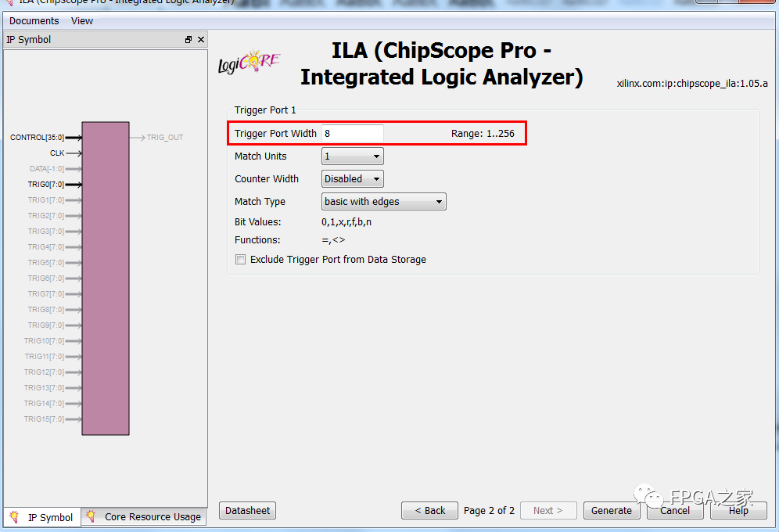Select the TRIG15[7:0] port label
The image size is (779, 532).
(45, 419)
